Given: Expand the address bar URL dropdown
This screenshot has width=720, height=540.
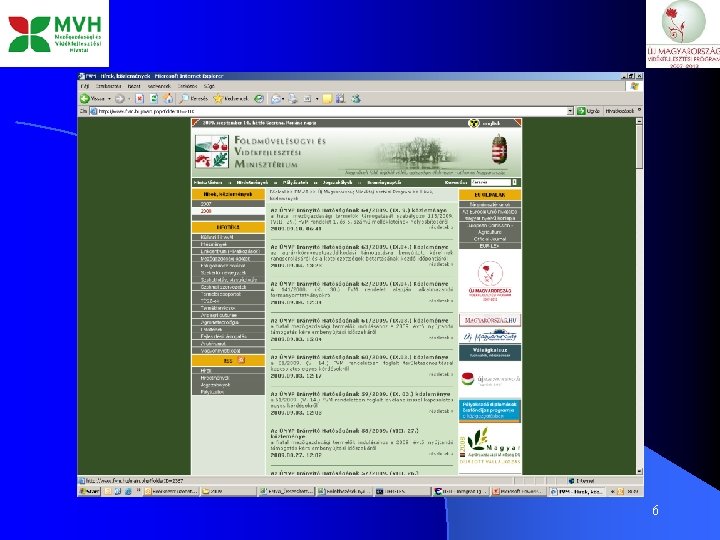Looking at the screenshot, I should click(570, 111).
